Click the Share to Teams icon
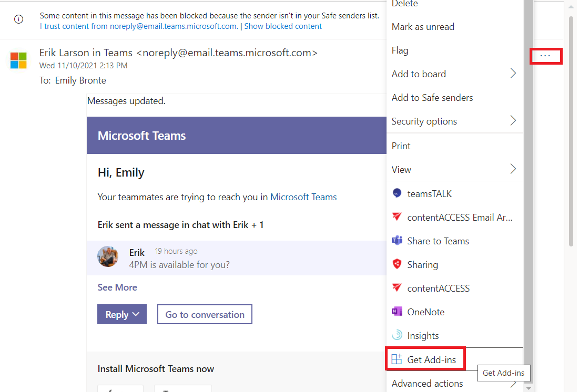Image resolution: width=579 pixels, height=392 pixels. pyautogui.click(x=397, y=241)
